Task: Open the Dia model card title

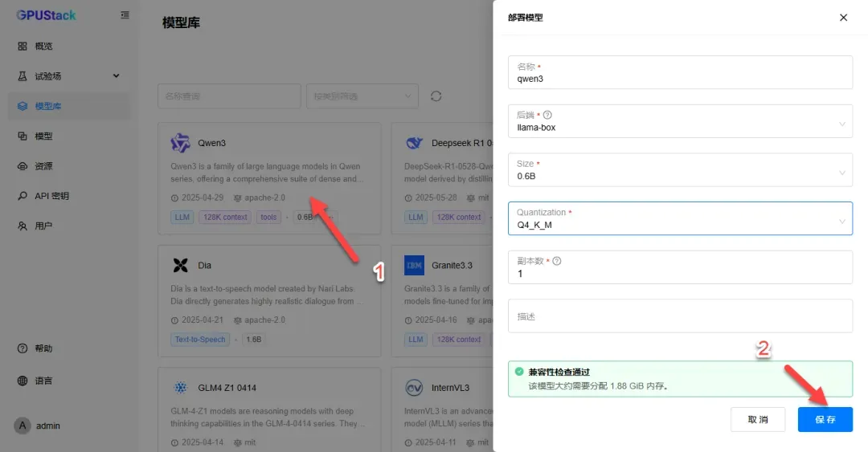Action: pos(204,265)
